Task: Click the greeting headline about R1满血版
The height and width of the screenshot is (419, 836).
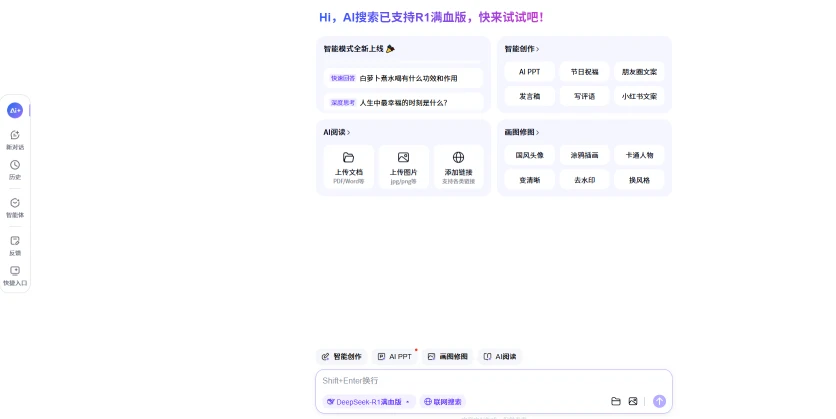Action: (x=431, y=18)
